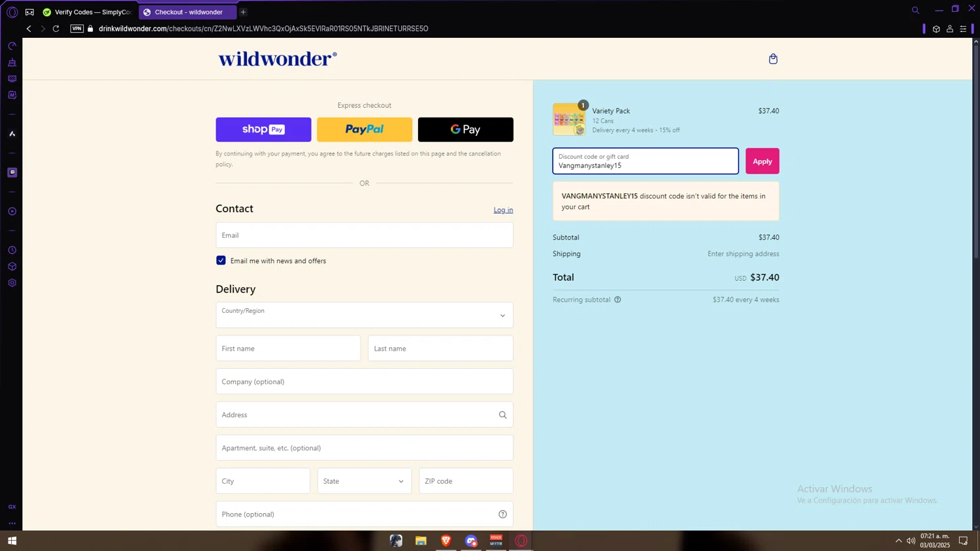Open Discord from taskbar

tap(471, 541)
